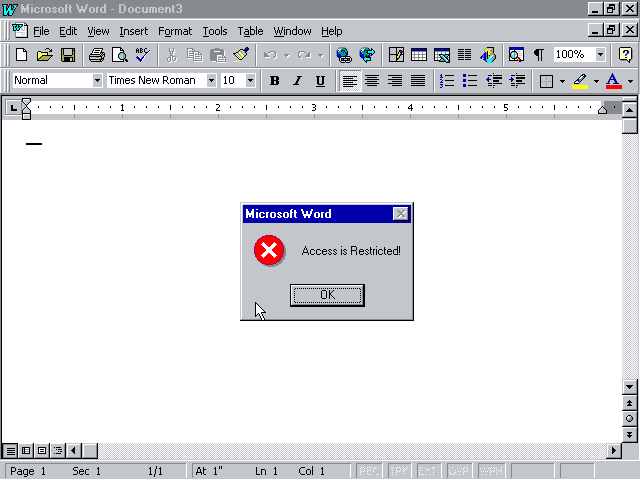Open the File menu

[41, 31]
